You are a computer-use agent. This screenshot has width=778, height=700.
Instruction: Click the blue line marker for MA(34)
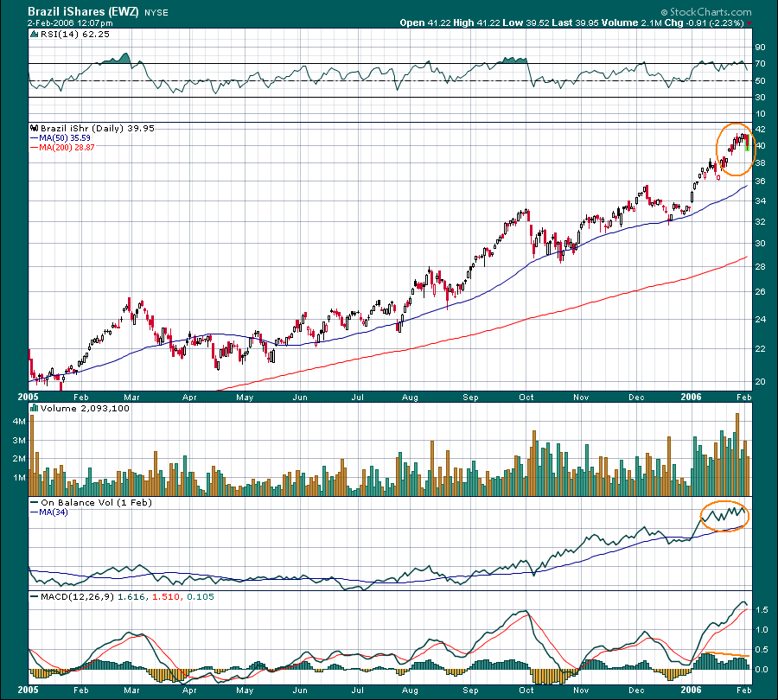[x=35, y=512]
